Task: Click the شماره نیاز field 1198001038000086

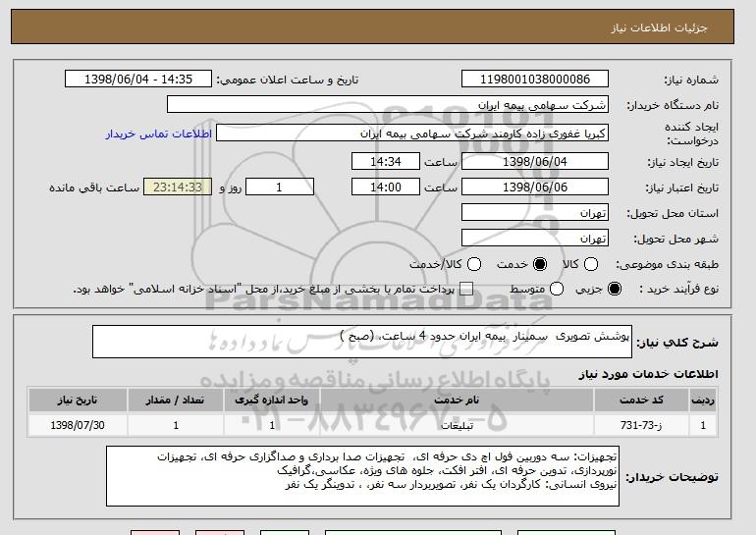Action: pyautogui.click(x=535, y=80)
